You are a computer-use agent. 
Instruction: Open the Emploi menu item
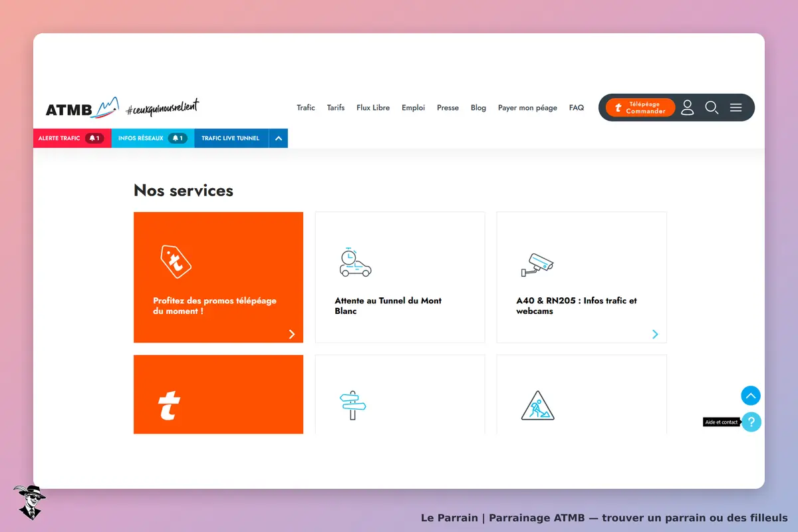pyautogui.click(x=413, y=108)
